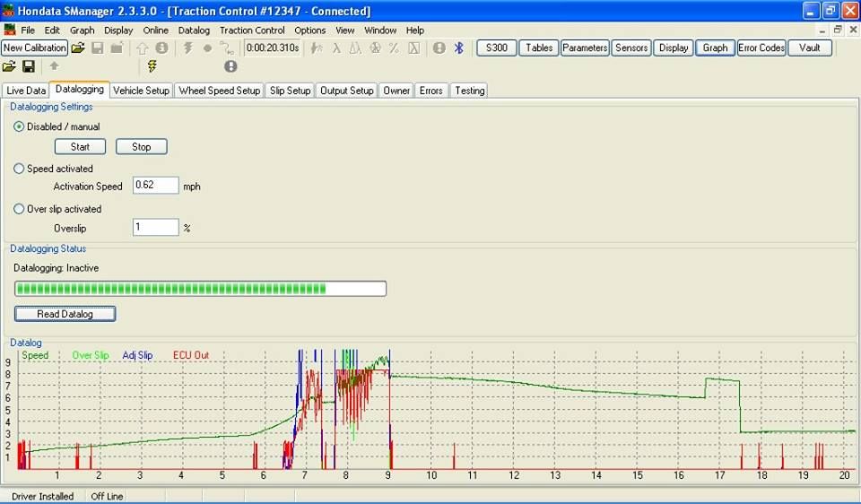Screen dimensions: 861x504
Task: Click the Vault toolbar button
Action: coord(809,48)
